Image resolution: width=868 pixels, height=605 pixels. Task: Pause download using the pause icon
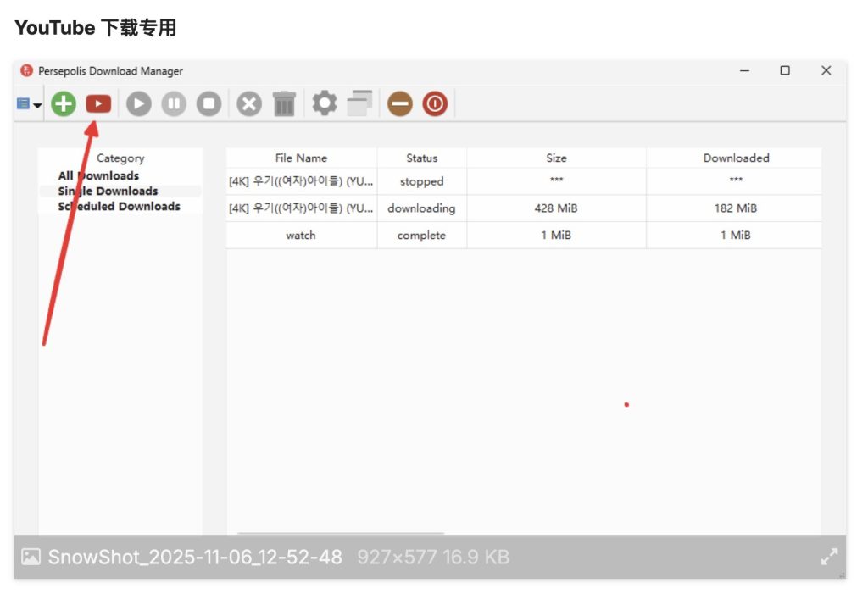click(x=174, y=104)
